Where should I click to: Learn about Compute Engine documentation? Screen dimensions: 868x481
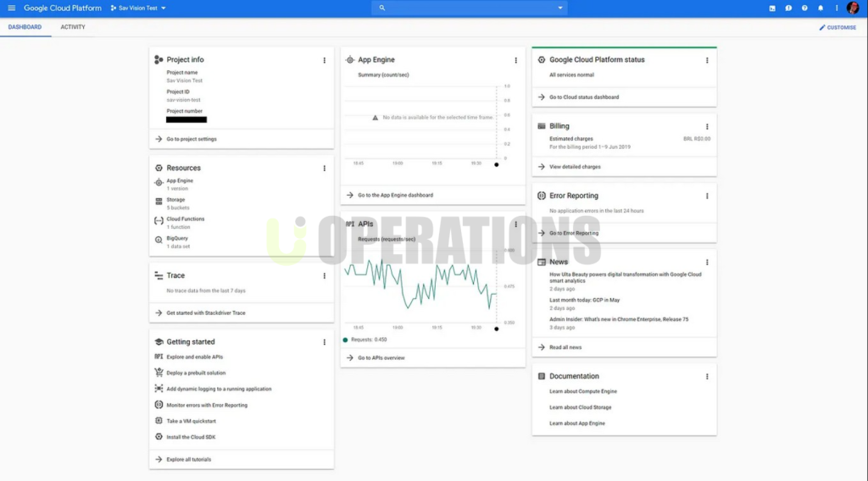tap(583, 391)
